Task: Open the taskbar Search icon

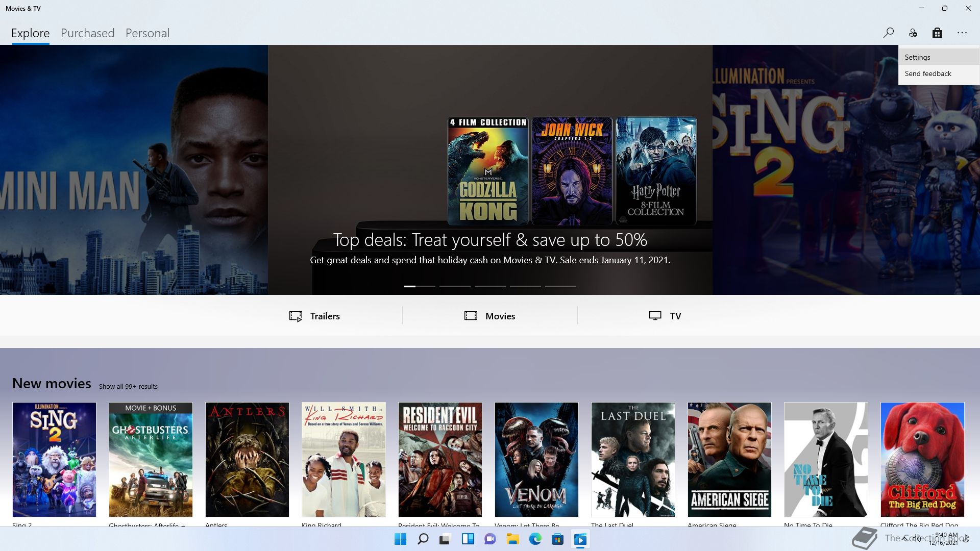Action: pyautogui.click(x=423, y=539)
